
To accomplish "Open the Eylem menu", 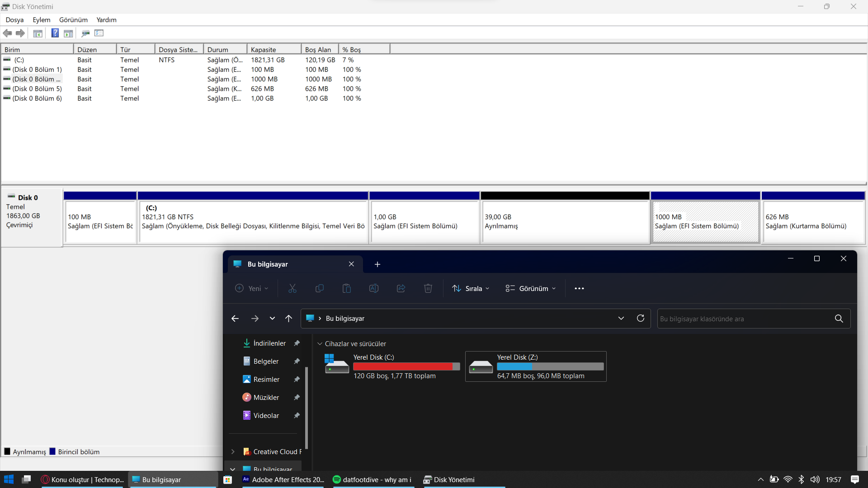I will tap(41, 20).
